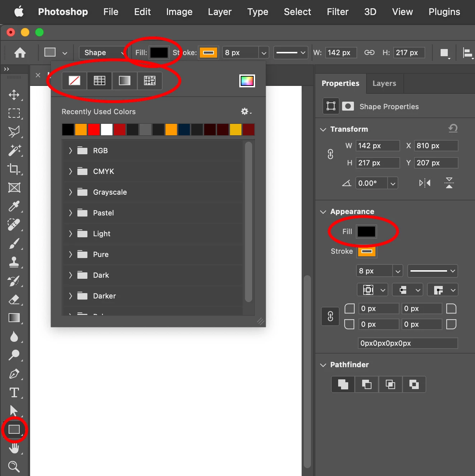Toggle the corner radius link button
This screenshot has height=476, width=475.
coord(330,316)
